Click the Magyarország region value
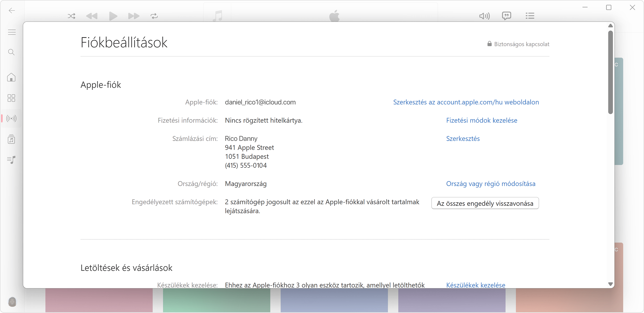 (x=246, y=184)
